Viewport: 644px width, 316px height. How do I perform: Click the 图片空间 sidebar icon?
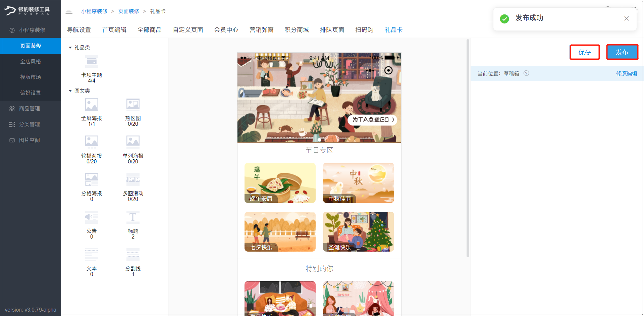click(x=12, y=140)
